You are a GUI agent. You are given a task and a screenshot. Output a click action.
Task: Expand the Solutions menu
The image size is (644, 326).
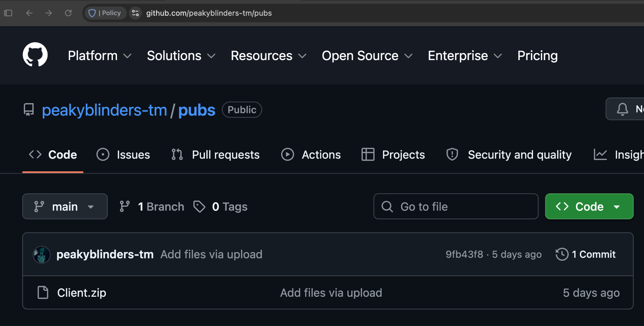[181, 56]
